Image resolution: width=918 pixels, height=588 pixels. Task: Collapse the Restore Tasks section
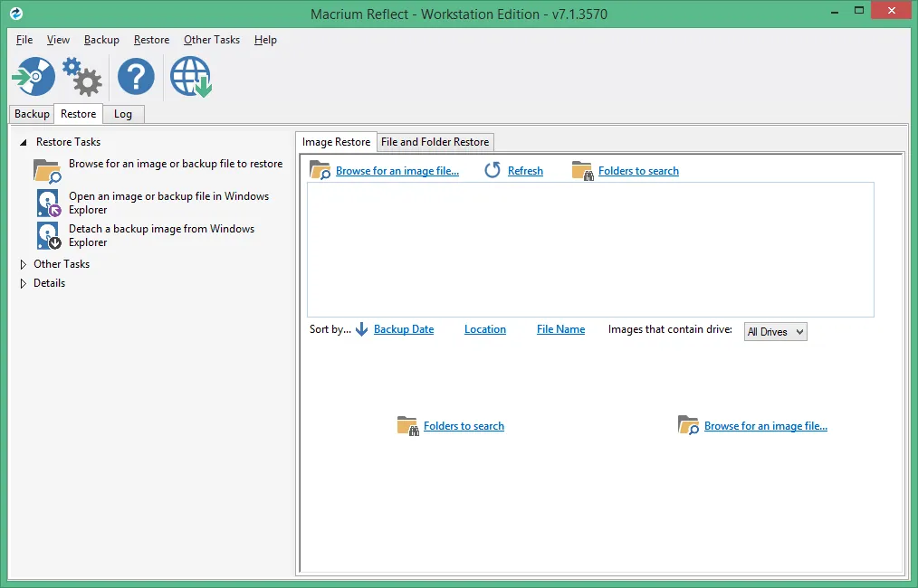pyautogui.click(x=24, y=142)
